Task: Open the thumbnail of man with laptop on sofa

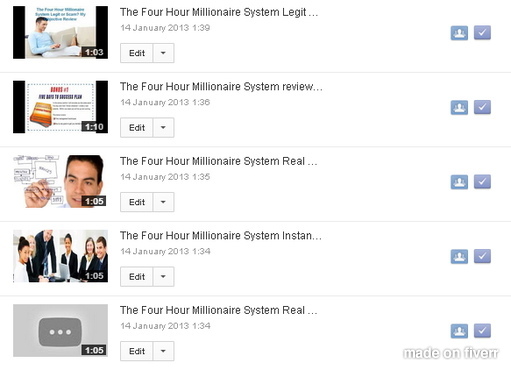Action: click(60, 32)
